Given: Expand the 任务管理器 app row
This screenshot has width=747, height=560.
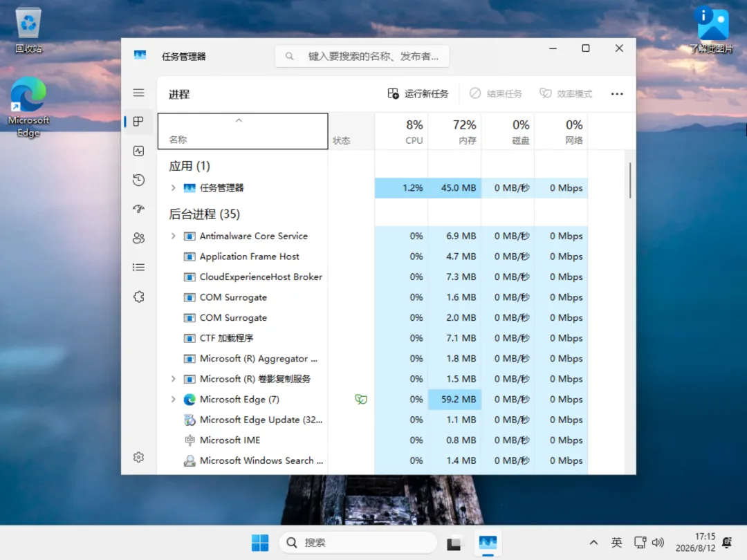Looking at the screenshot, I should [174, 187].
